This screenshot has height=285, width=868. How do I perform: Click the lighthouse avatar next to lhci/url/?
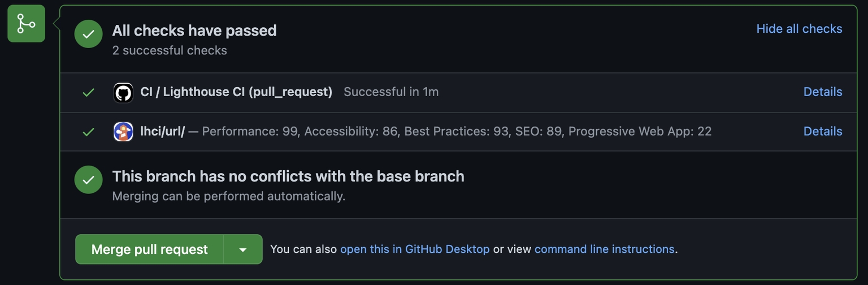click(123, 131)
